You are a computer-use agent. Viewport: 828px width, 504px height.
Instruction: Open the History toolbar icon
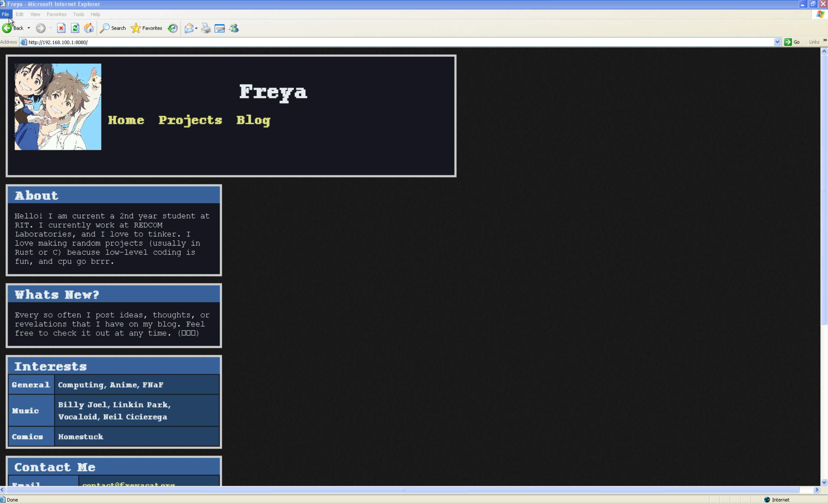pos(173,28)
